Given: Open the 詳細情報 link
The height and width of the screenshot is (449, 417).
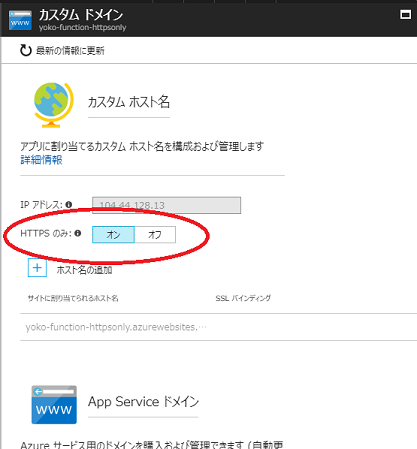Looking at the screenshot, I should pos(41,160).
